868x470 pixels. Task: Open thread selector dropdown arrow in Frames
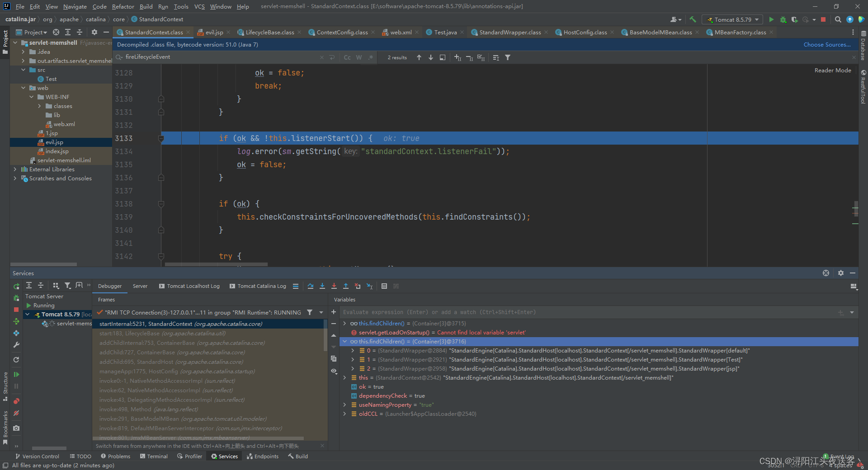coord(321,312)
